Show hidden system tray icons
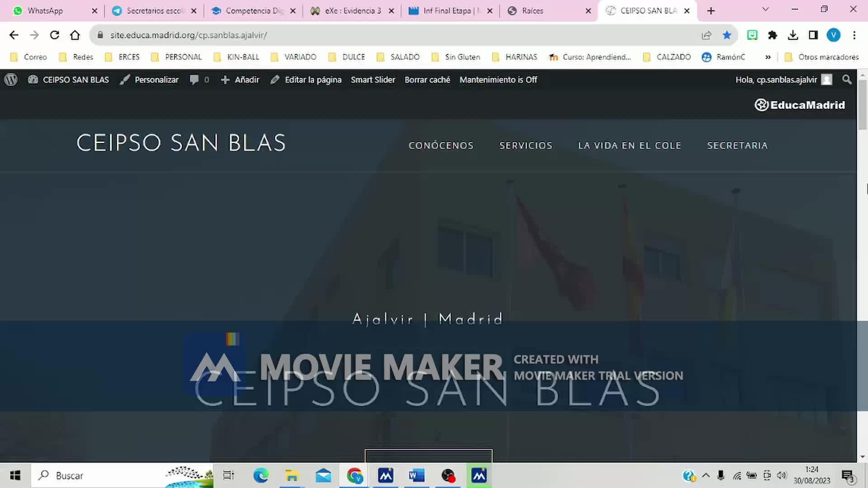Viewport: 868px width, 488px height. [x=706, y=475]
